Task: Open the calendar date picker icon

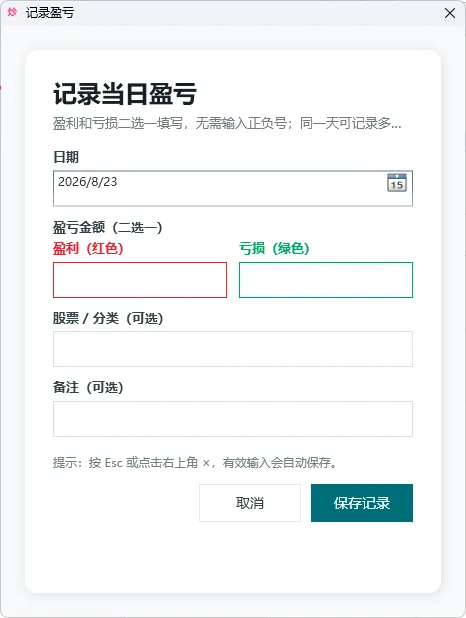Action: coord(397,182)
